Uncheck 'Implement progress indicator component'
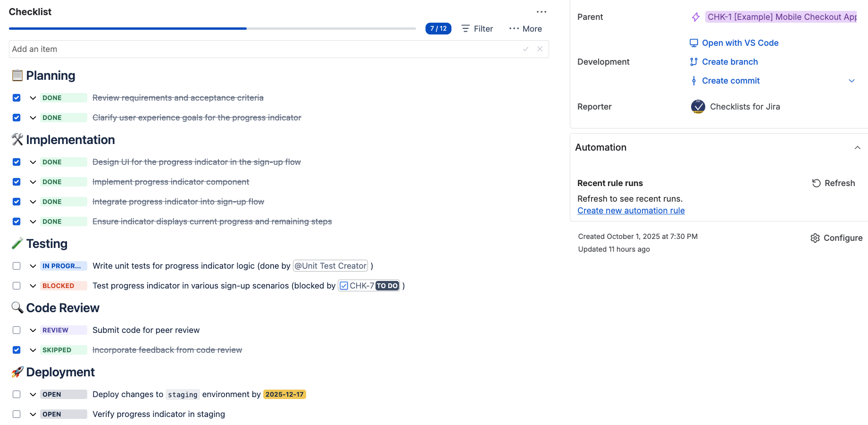868x425 pixels. click(x=17, y=182)
